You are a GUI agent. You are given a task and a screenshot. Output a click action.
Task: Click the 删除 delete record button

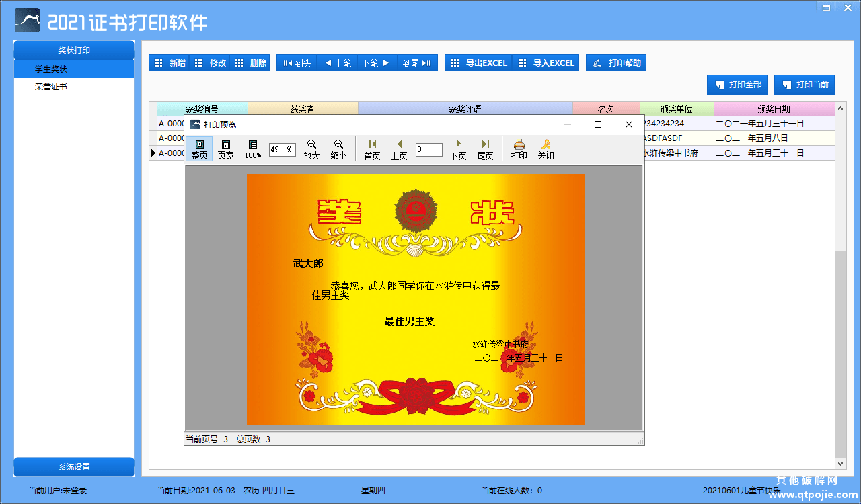pyautogui.click(x=250, y=63)
